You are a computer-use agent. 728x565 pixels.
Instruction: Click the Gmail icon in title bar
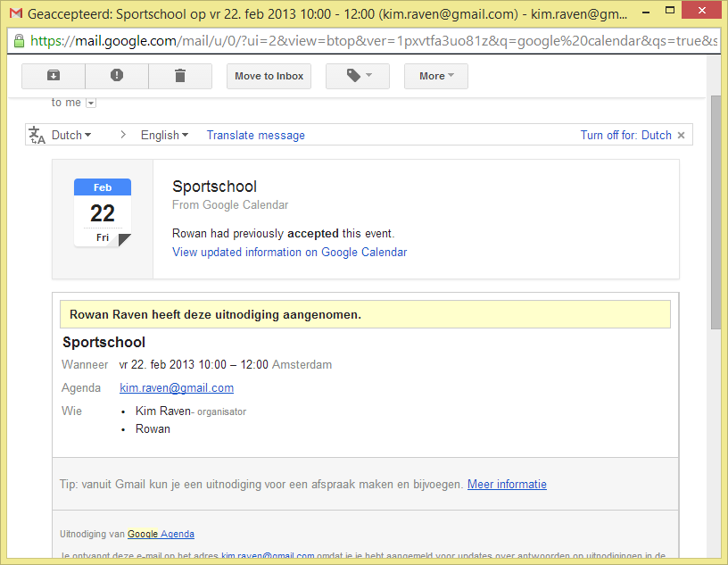[x=16, y=13]
